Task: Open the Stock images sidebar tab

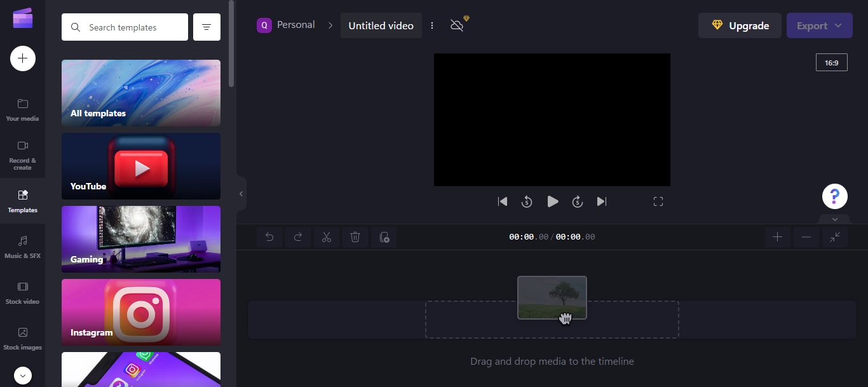Action: pyautogui.click(x=22, y=338)
